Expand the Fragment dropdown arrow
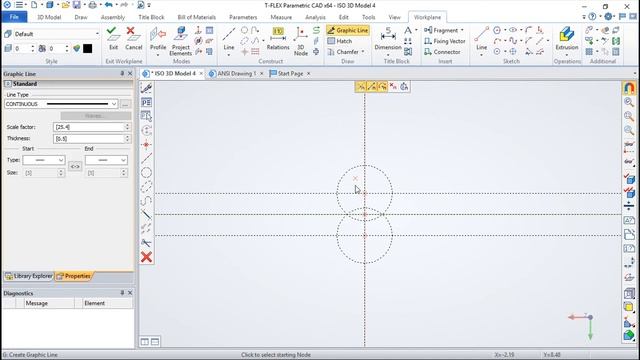The width and height of the screenshot is (640, 360). point(462,30)
